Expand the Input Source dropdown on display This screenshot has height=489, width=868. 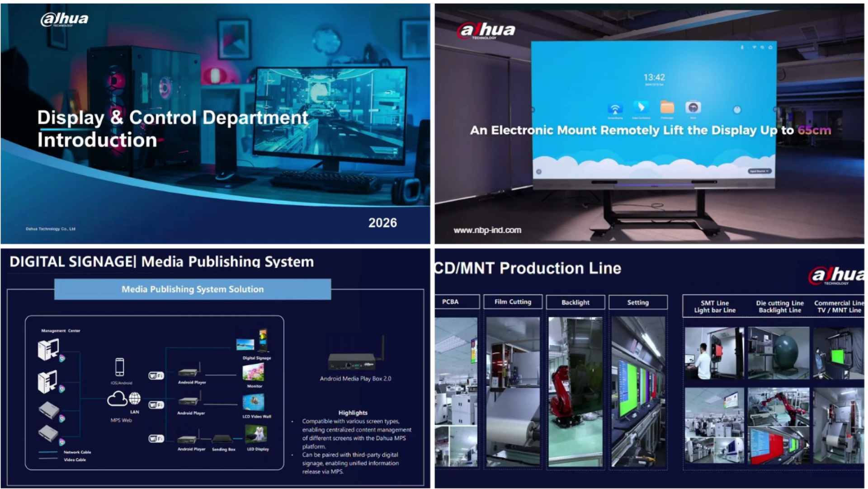pos(759,171)
